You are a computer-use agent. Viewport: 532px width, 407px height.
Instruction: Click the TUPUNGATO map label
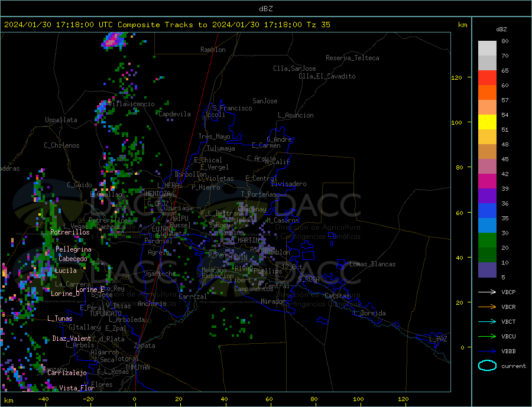click(x=106, y=314)
